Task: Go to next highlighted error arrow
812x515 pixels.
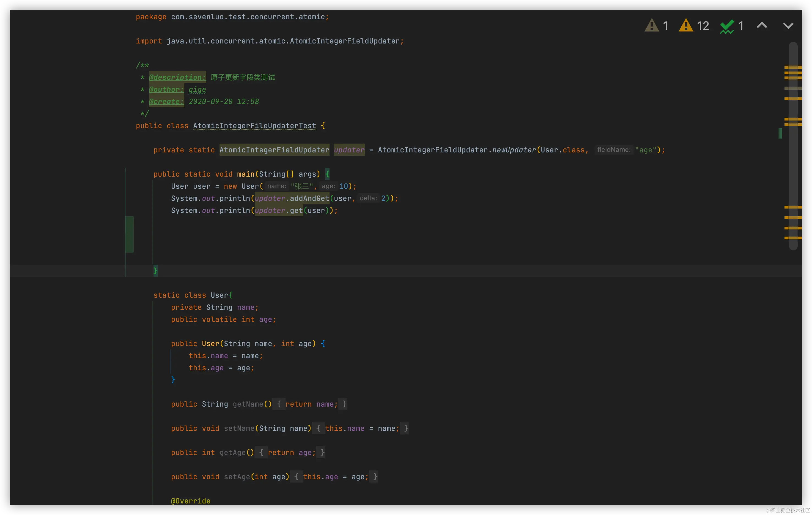Action: pos(788,26)
